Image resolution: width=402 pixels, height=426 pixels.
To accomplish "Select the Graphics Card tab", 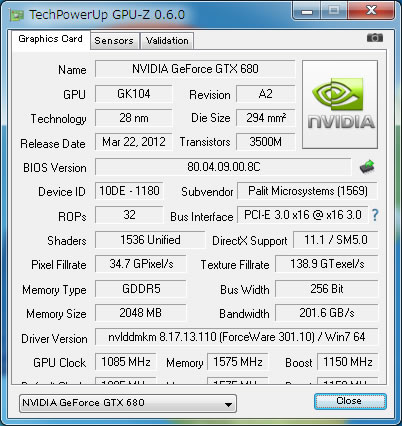I will (x=50, y=39).
